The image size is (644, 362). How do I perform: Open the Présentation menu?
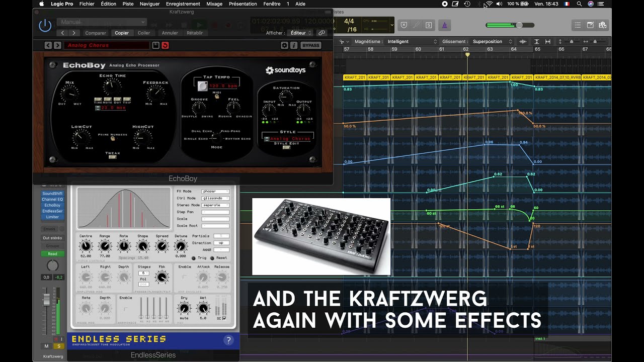tap(243, 4)
